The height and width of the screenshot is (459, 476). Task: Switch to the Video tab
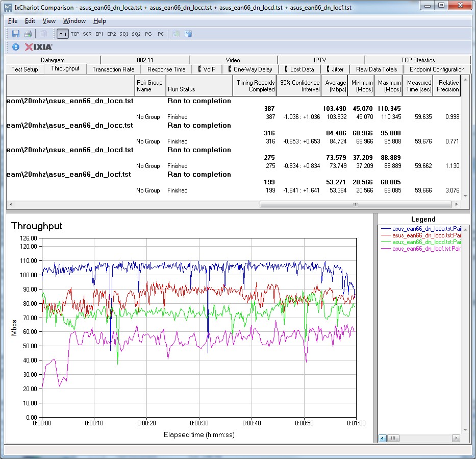click(x=233, y=60)
